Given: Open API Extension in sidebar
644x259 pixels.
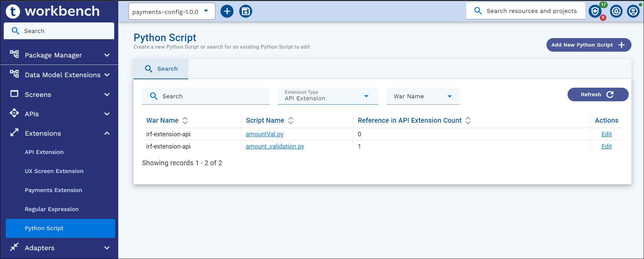Looking at the screenshot, I should [44, 152].
